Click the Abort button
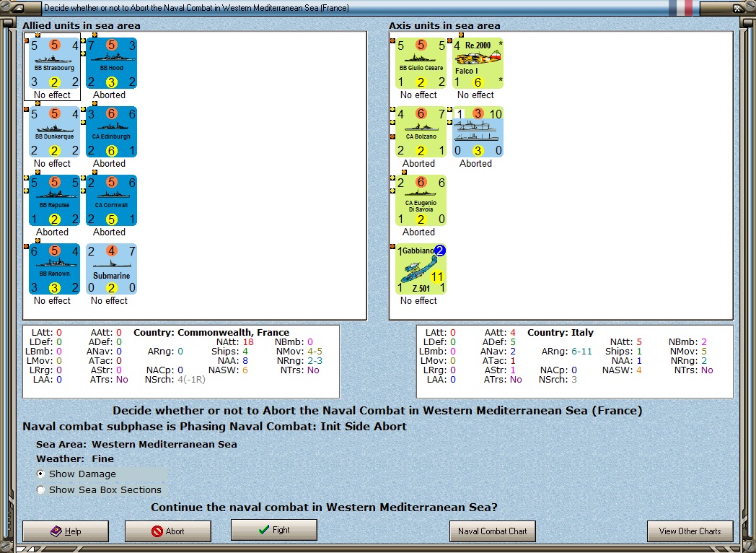The width and height of the screenshot is (756, 553). [x=168, y=531]
